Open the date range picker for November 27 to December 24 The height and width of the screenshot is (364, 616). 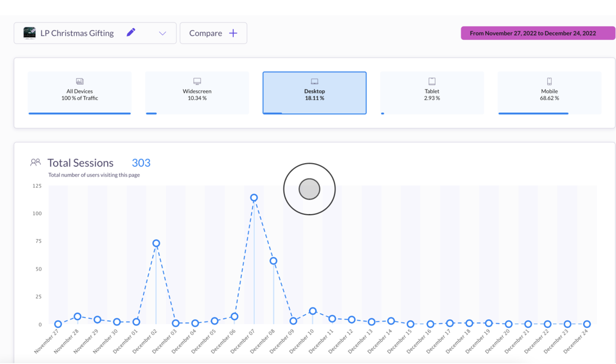[x=538, y=33]
